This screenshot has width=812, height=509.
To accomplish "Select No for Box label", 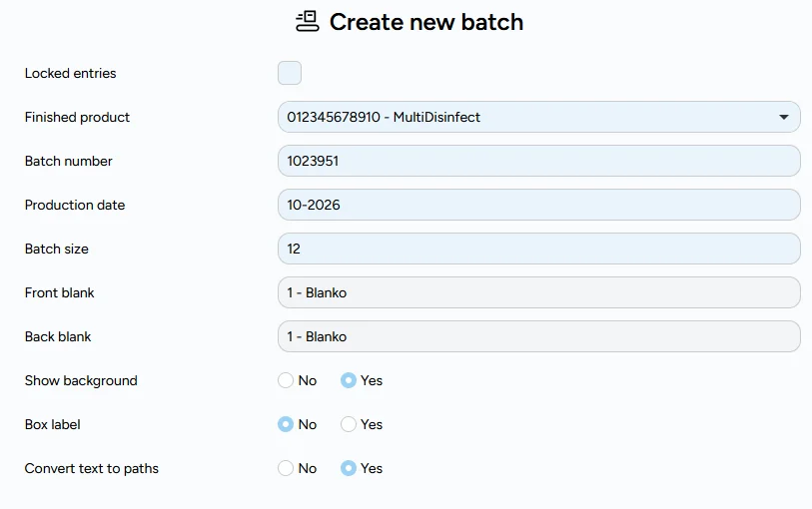I will coord(286,425).
